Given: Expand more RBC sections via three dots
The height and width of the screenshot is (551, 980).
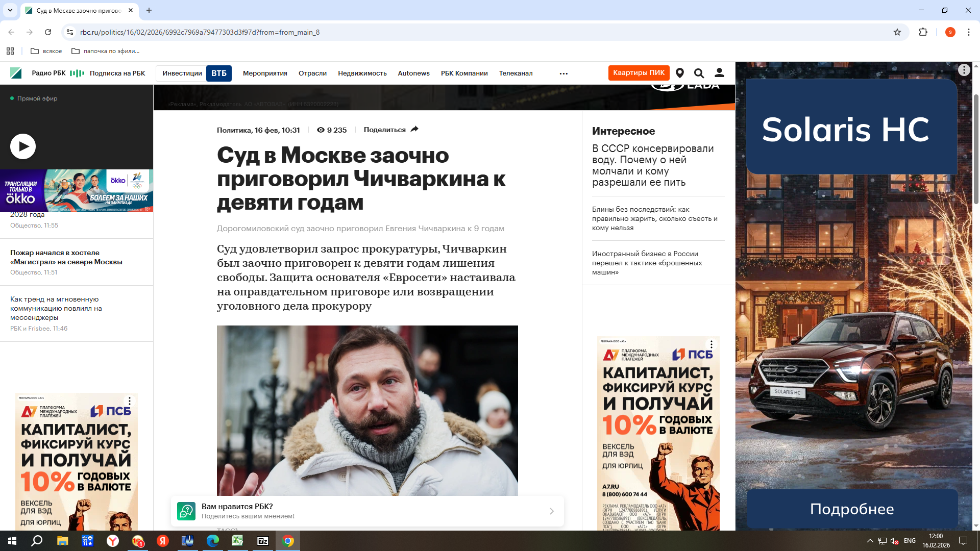Looking at the screenshot, I should pyautogui.click(x=563, y=73).
